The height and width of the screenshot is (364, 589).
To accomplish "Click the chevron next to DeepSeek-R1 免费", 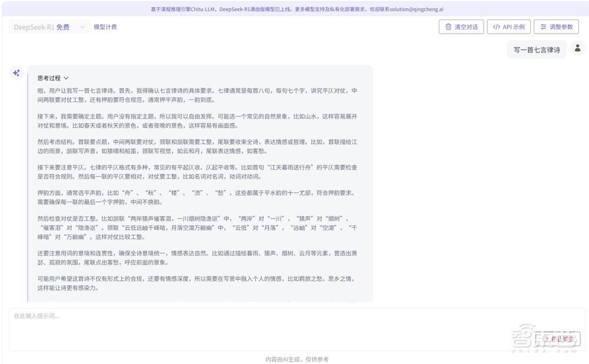I will pos(81,27).
